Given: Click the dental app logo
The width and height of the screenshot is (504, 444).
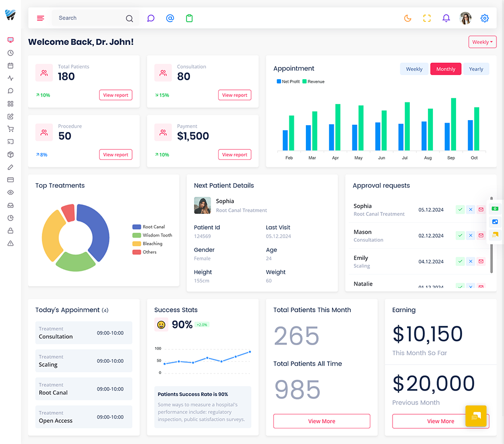Looking at the screenshot, I should tap(10, 15).
